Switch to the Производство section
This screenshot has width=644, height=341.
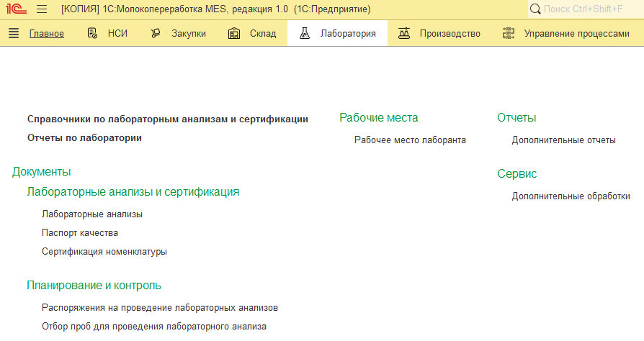tap(450, 34)
